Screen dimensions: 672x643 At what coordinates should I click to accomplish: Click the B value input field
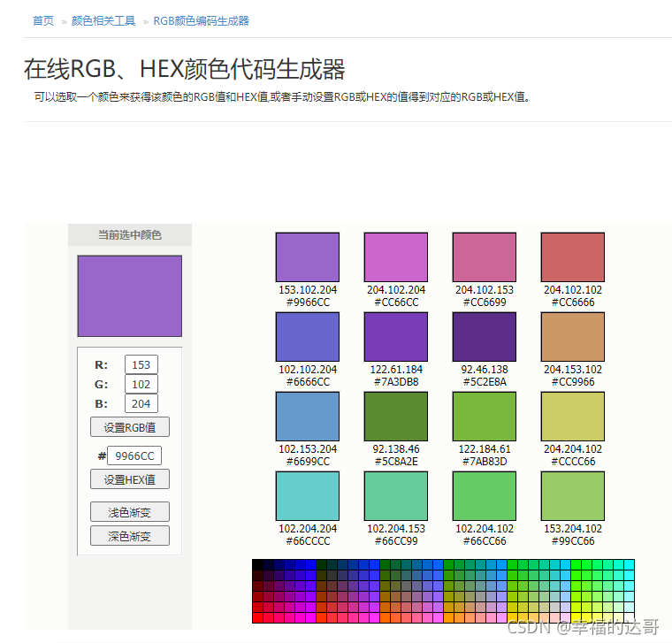[x=141, y=403]
